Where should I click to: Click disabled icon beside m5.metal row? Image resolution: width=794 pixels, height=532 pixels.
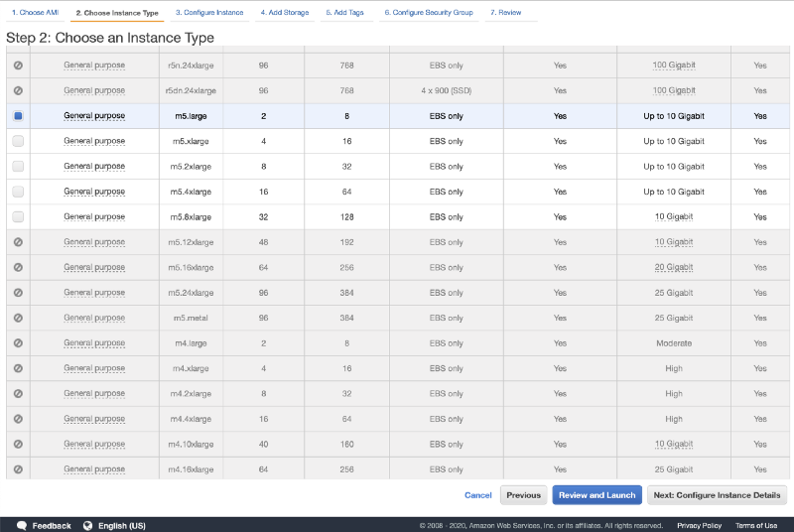18,318
